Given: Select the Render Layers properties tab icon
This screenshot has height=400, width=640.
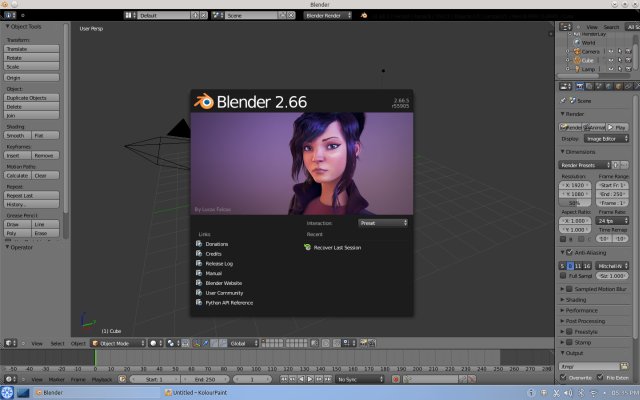Looking at the screenshot, I should [x=589, y=86].
